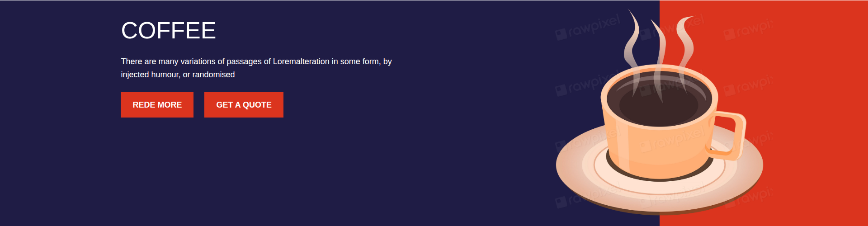Click the rawpixel watermark on red panel top
The width and height of the screenshot is (868, 226).
point(748,30)
